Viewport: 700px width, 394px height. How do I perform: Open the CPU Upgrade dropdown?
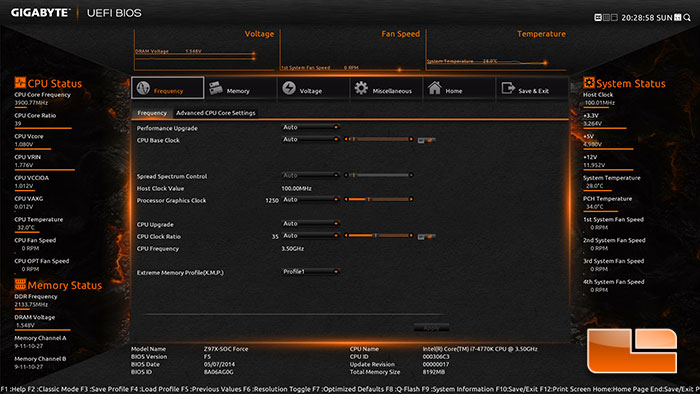pos(311,224)
